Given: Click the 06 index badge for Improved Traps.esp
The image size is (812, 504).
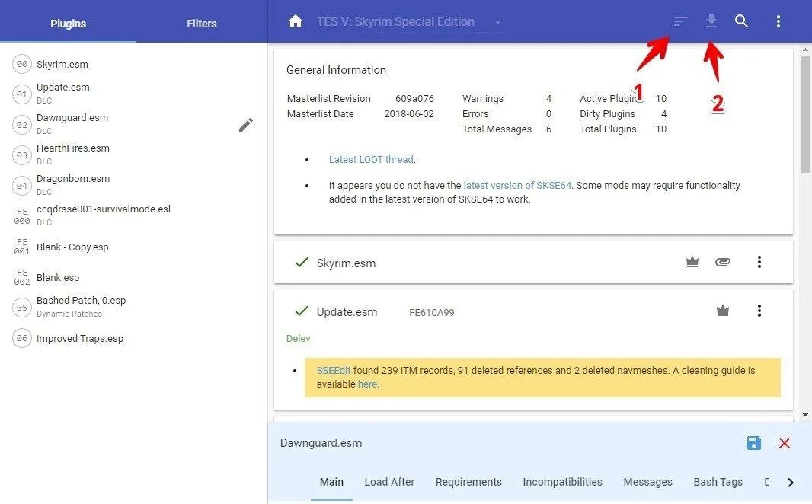Looking at the screenshot, I should click(22, 339).
